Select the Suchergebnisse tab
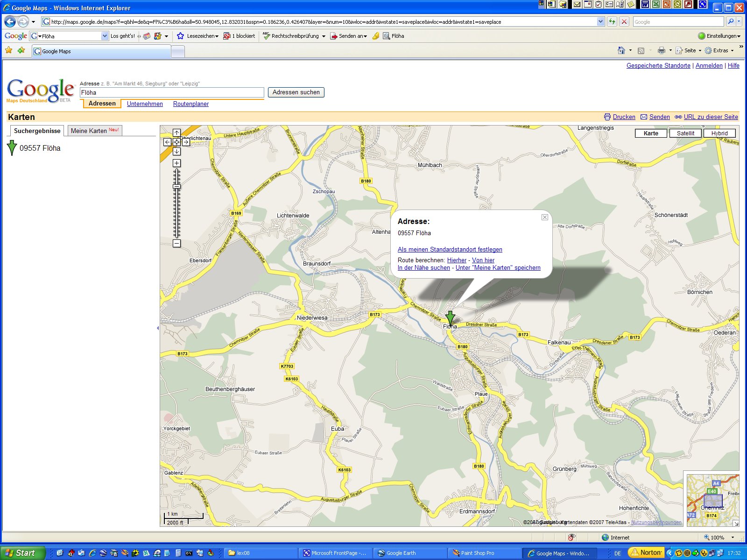 coord(37,131)
